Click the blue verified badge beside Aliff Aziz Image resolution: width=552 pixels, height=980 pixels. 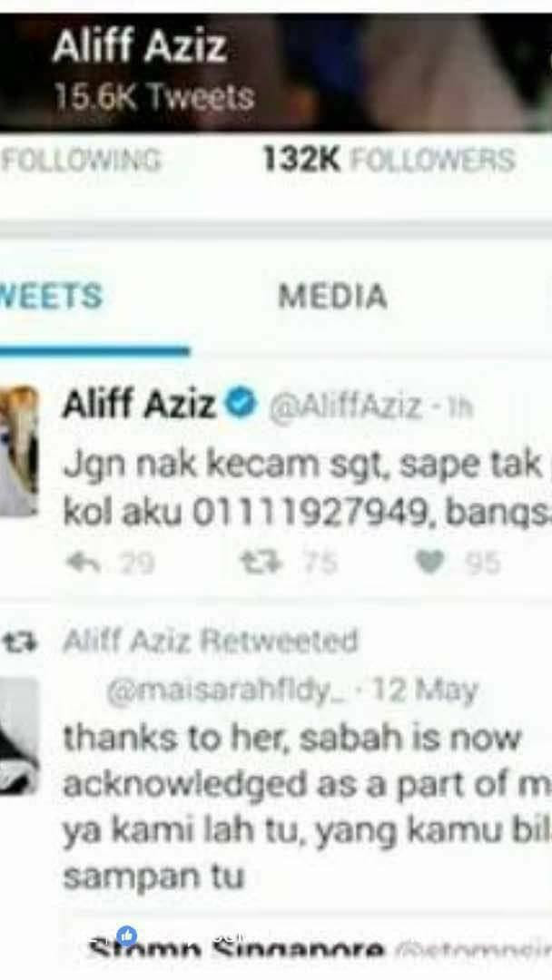tap(241, 403)
